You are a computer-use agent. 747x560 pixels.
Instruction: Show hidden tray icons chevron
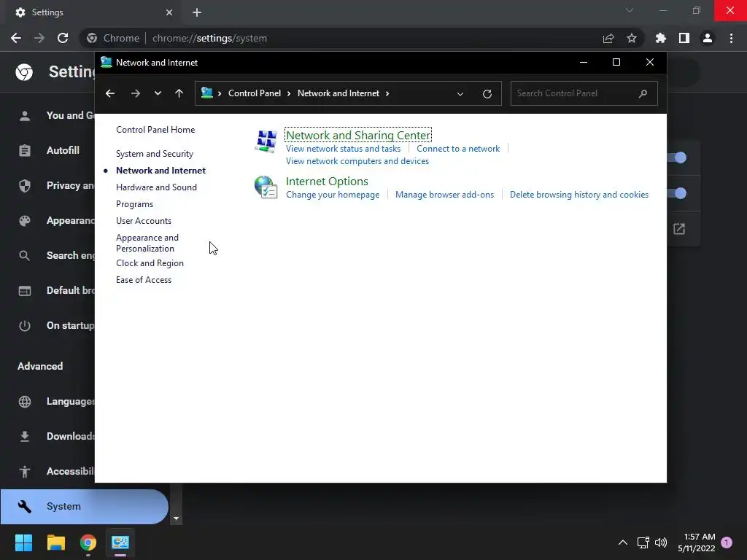623,542
